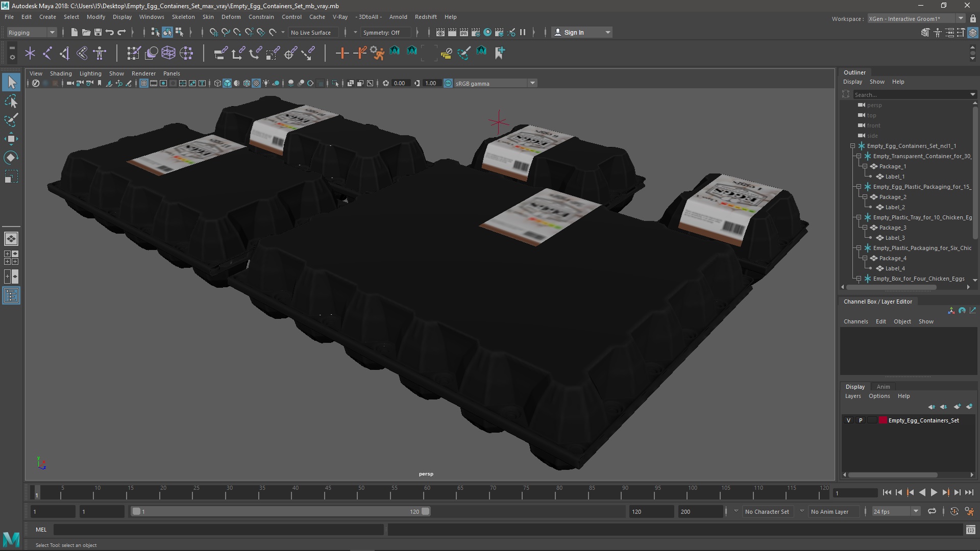
Task: Click the Single Perspective layout icon
Action: tap(11, 239)
